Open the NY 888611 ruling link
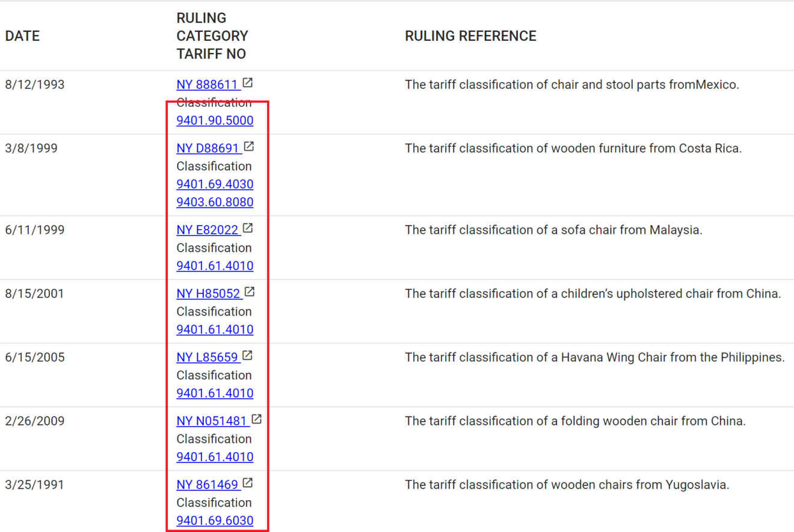The height and width of the screenshot is (532, 794). click(x=208, y=84)
